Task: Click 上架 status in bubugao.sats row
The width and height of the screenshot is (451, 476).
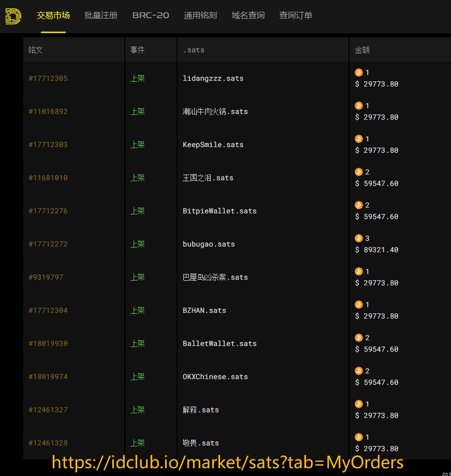Action: pyautogui.click(x=138, y=244)
